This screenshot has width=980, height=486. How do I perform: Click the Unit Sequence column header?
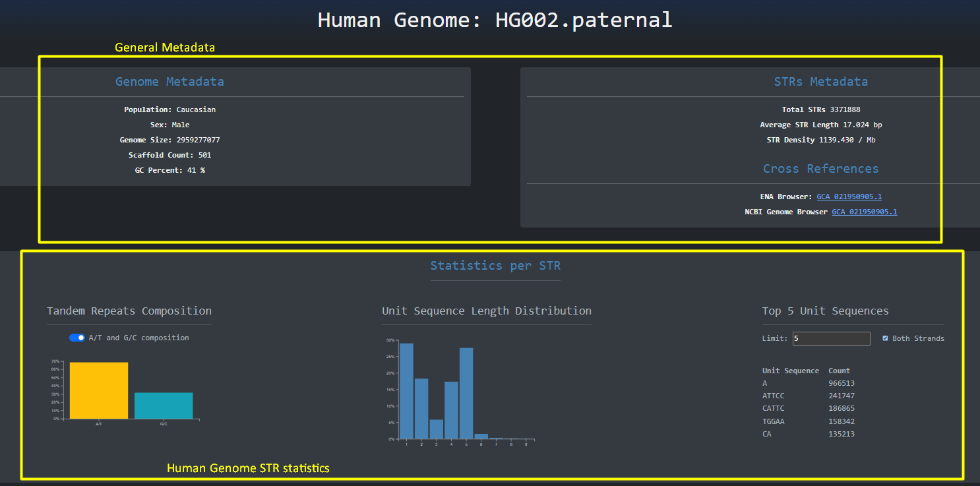pyautogui.click(x=790, y=371)
